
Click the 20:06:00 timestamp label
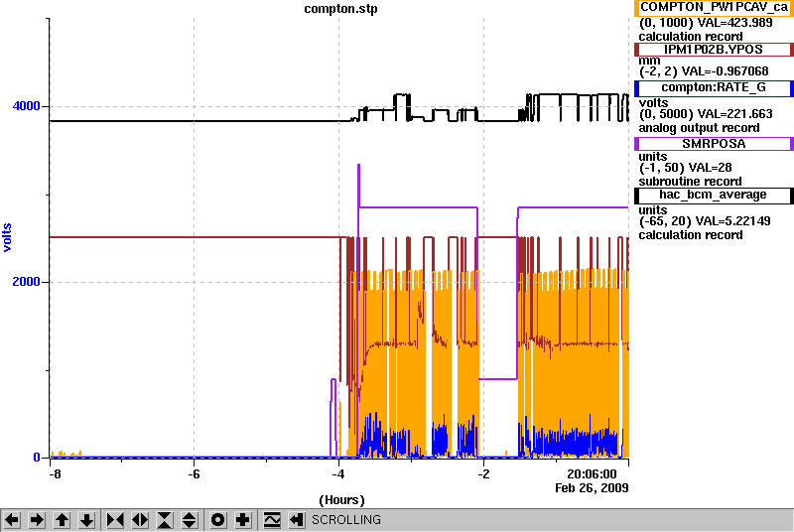pyautogui.click(x=592, y=474)
